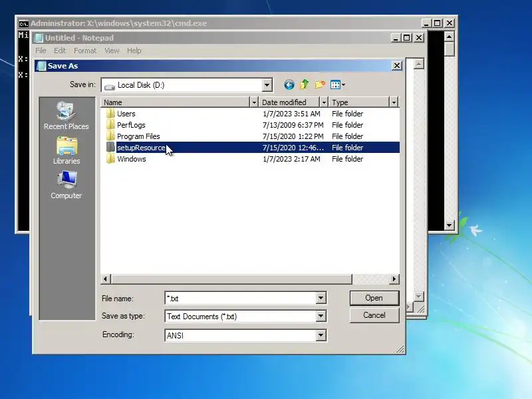Screen dimensions: 532x399
Task: Click the Users folder date 1/7/2023 3:51 AM
Action: (291, 114)
